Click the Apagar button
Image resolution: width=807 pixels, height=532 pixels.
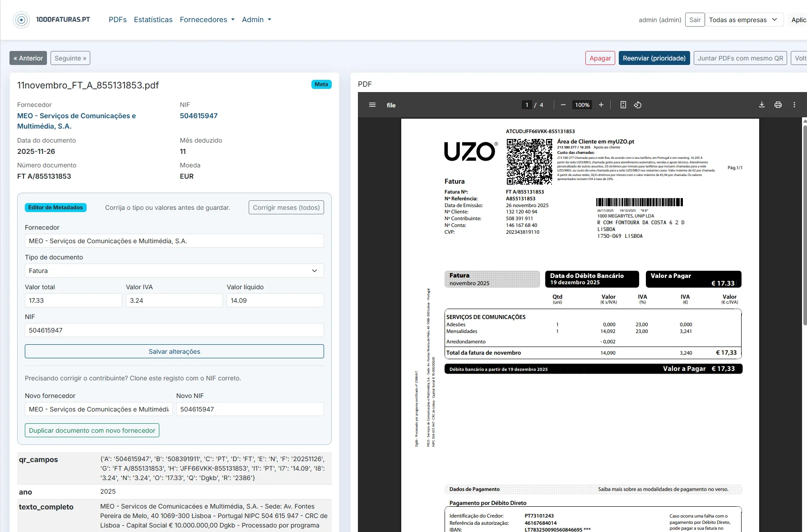pos(600,58)
